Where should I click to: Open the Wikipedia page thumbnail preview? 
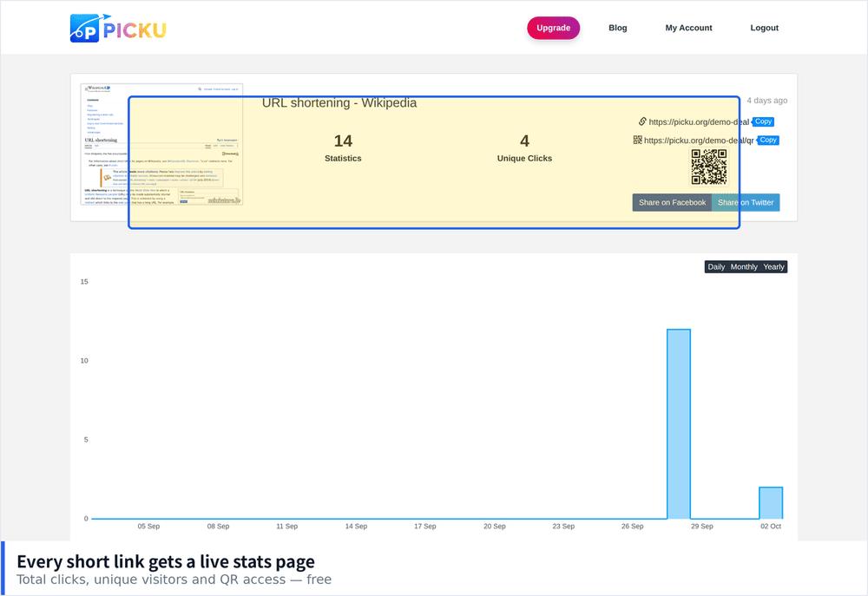[x=161, y=144]
